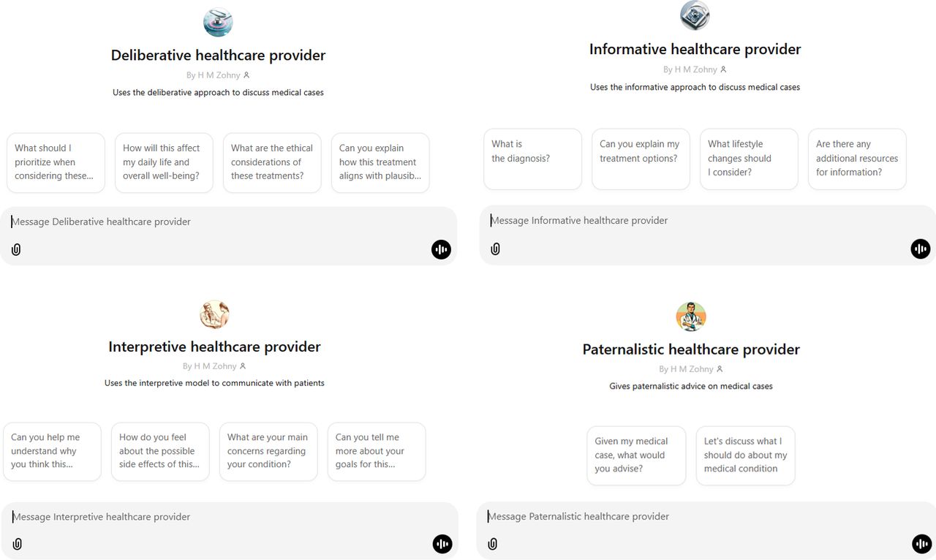Image resolution: width=936 pixels, height=560 pixels.
Task: Click paperclip icon in Informative provider chat
Action: coord(495,249)
